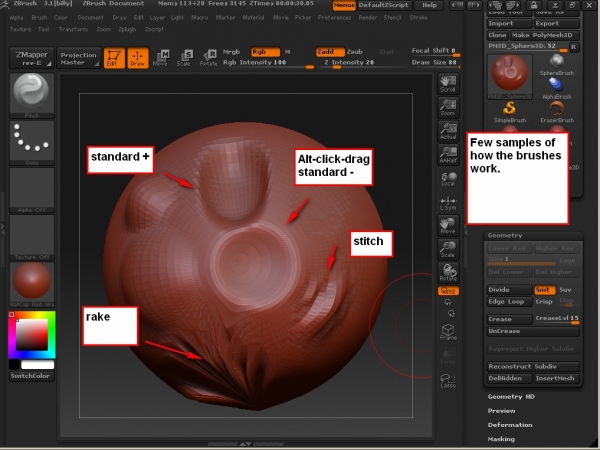
Task: Open the Alpha Off selector
Action: click(32, 190)
